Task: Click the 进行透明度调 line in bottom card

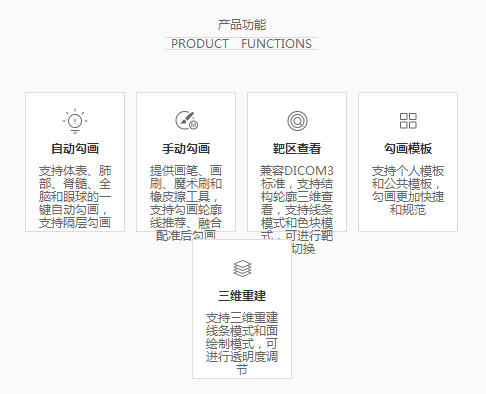Action: [x=242, y=357]
